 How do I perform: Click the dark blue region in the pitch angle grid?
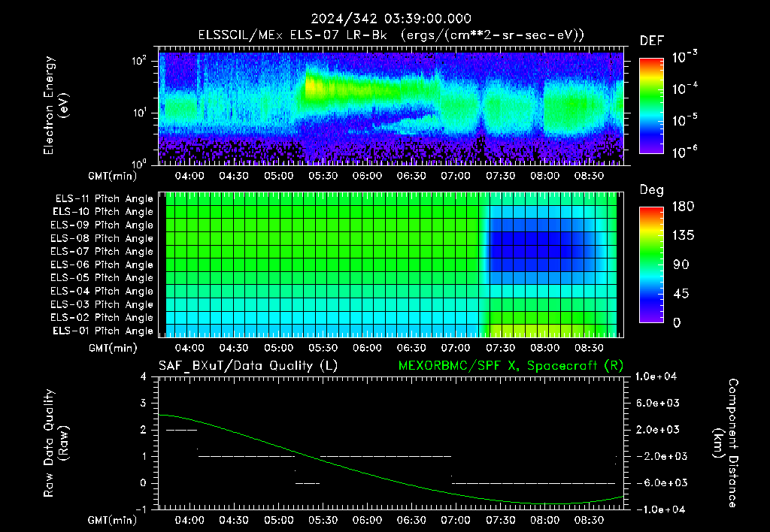[x=535, y=250]
